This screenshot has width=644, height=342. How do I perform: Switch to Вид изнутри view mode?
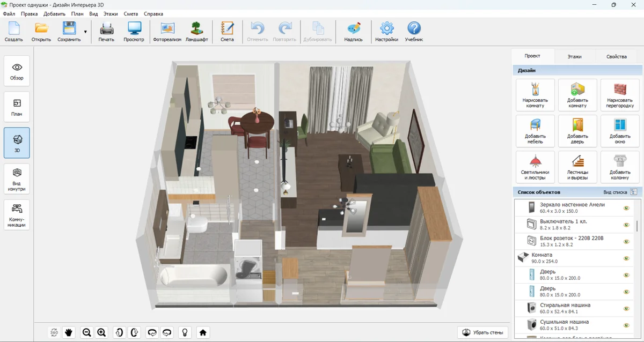tap(17, 179)
